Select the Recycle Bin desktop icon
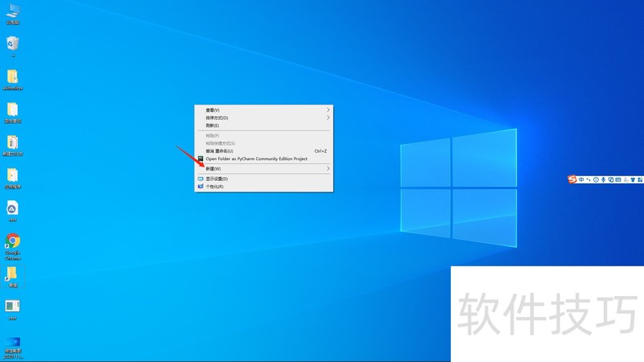The height and width of the screenshot is (362, 644). coord(13,43)
